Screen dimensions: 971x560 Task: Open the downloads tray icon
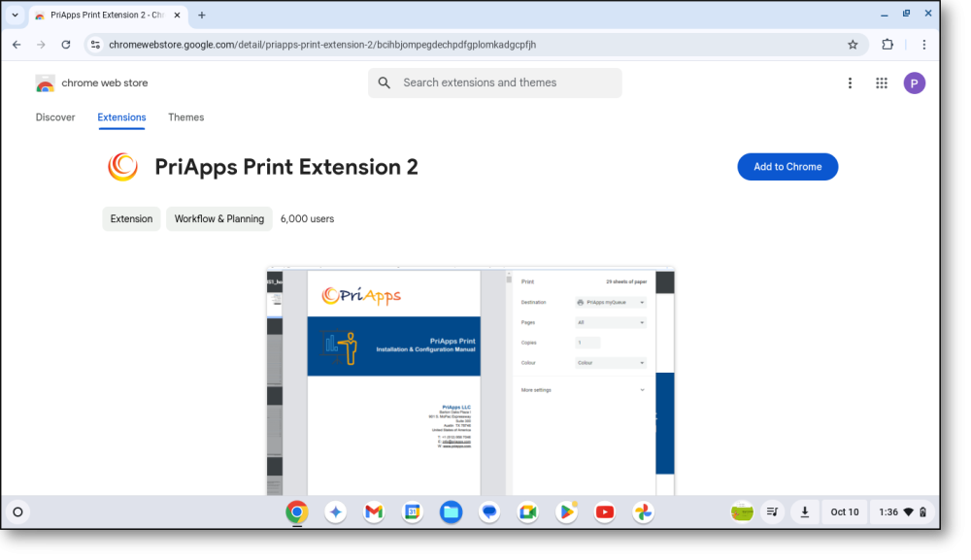click(x=804, y=511)
